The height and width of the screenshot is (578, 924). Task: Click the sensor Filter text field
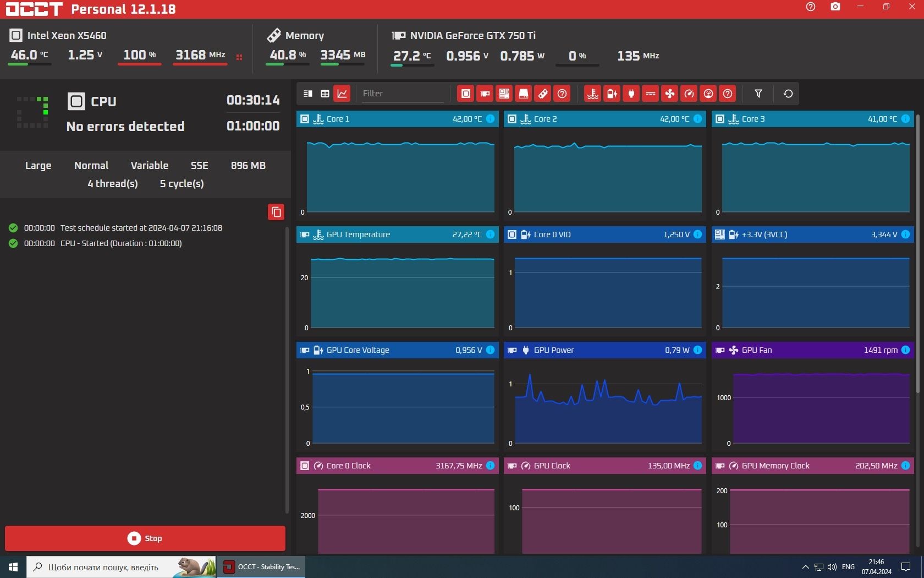pyautogui.click(x=403, y=94)
